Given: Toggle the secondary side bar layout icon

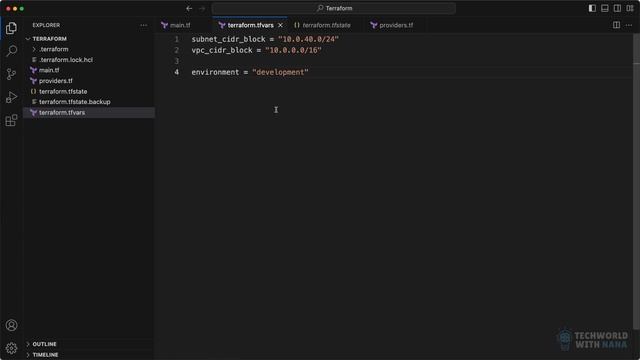Looking at the screenshot, I should 618,8.
